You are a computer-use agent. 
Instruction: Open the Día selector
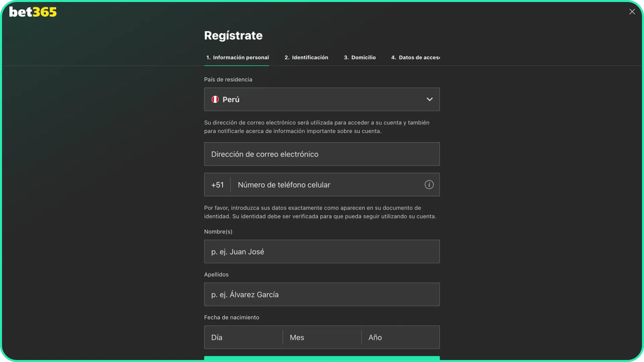click(x=243, y=337)
